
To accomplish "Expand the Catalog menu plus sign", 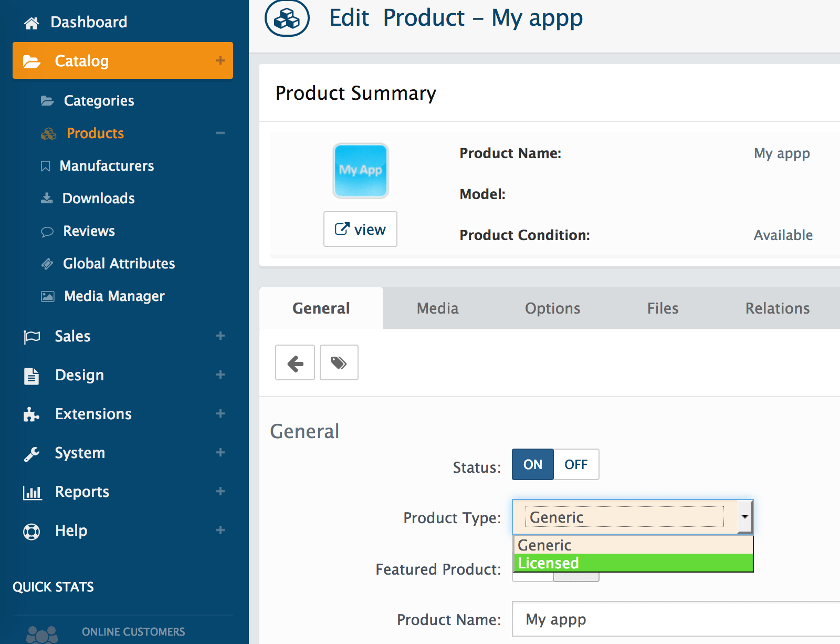I will point(220,60).
